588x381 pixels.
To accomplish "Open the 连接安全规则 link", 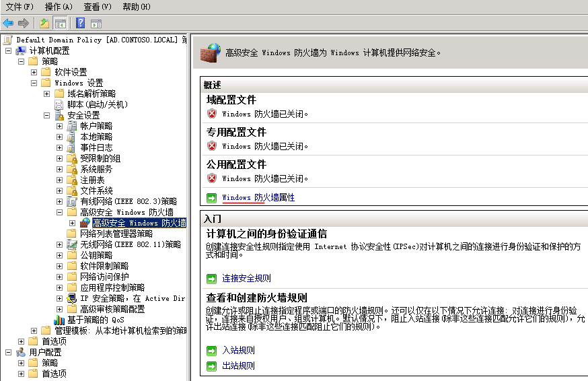I will pyautogui.click(x=246, y=278).
